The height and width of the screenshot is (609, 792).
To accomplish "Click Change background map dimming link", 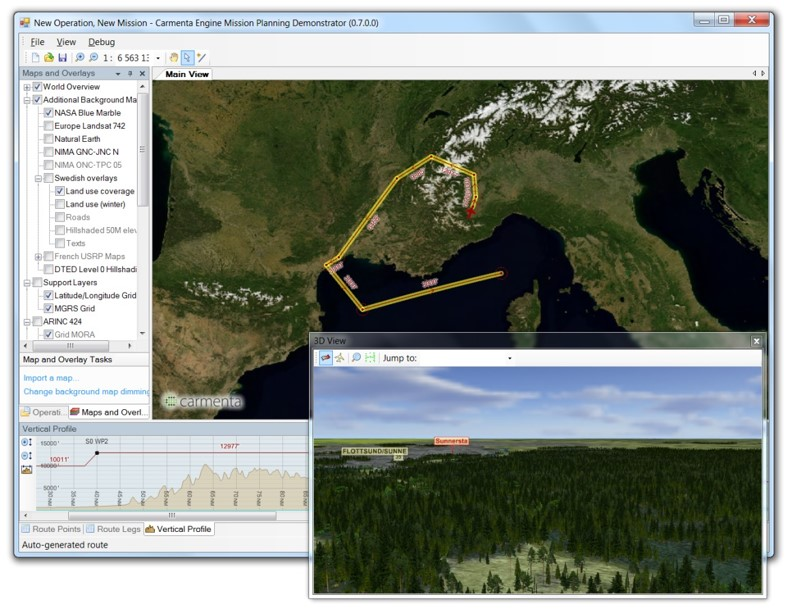I will point(86,391).
